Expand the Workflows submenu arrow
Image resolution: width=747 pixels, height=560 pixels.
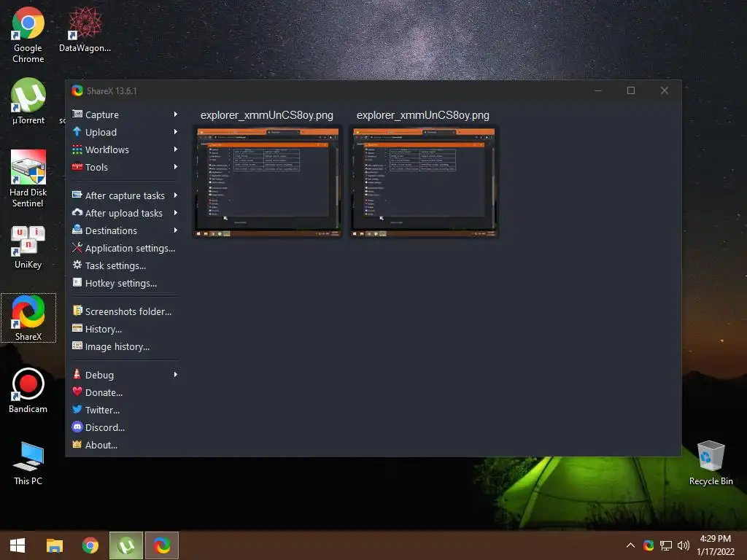pyautogui.click(x=175, y=149)
